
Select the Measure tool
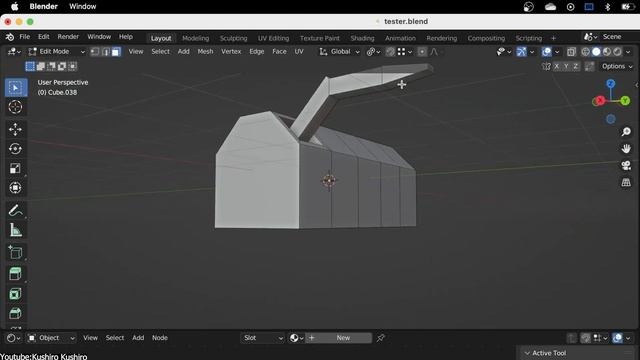[x=16, y=230]
